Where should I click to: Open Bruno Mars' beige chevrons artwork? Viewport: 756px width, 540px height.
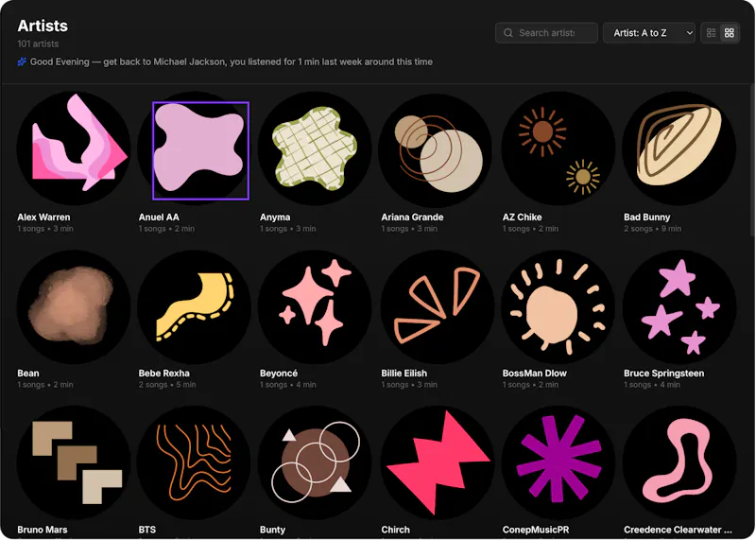pyautogui.click(x=74, y=462)
